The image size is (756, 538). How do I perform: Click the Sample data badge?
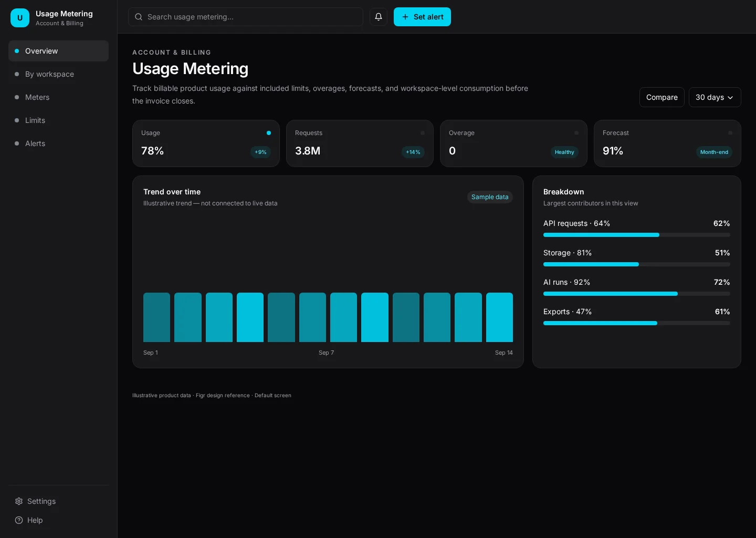(490, 197)
